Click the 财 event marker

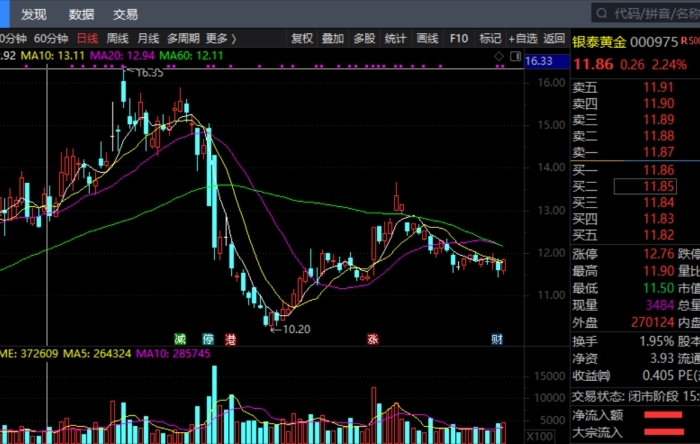pos(497,339)
